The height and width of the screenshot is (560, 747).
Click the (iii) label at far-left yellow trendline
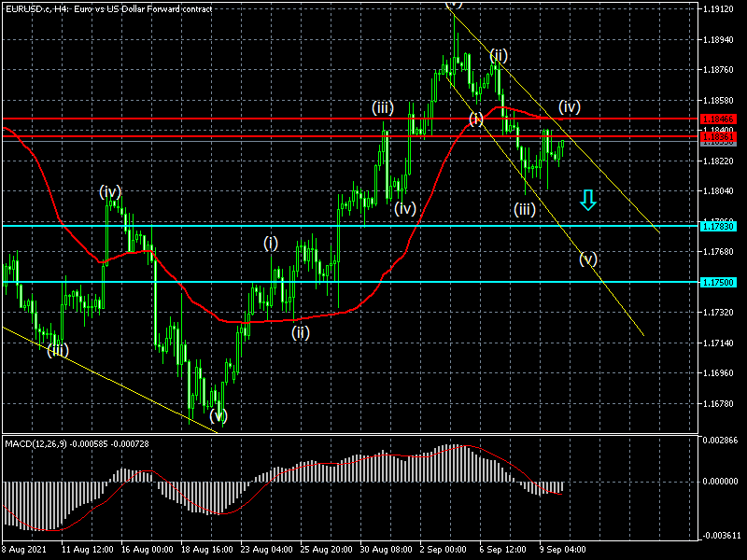pos(58,351)
